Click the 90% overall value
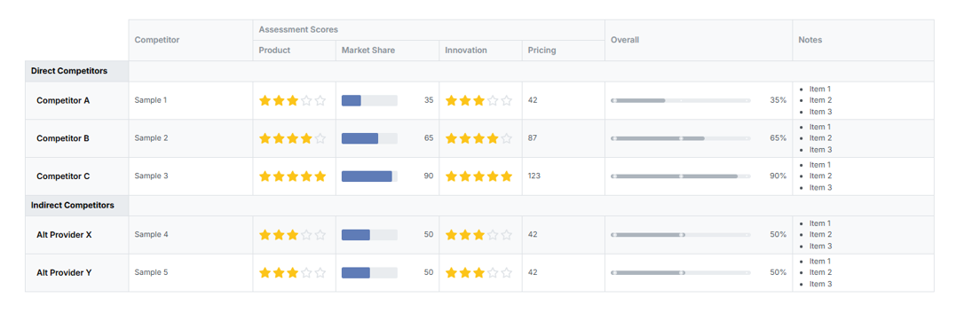This screenshot has width=980, height=321. [x=778, y=176]
